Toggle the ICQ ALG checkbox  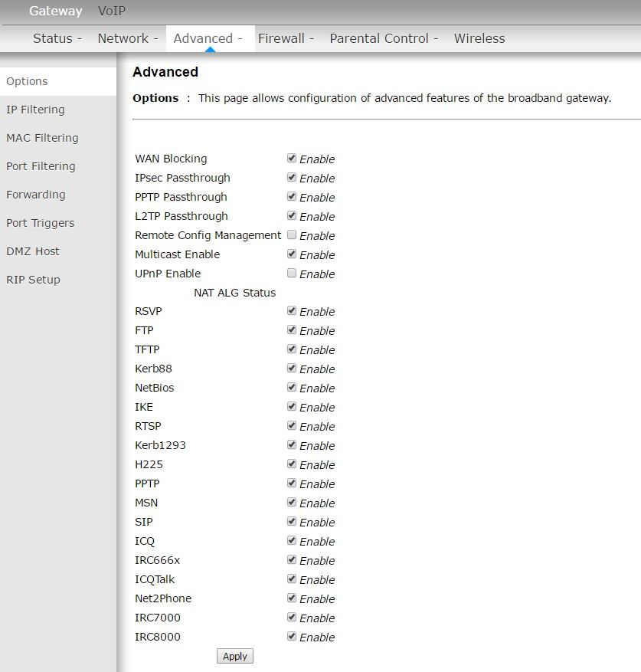292,540
